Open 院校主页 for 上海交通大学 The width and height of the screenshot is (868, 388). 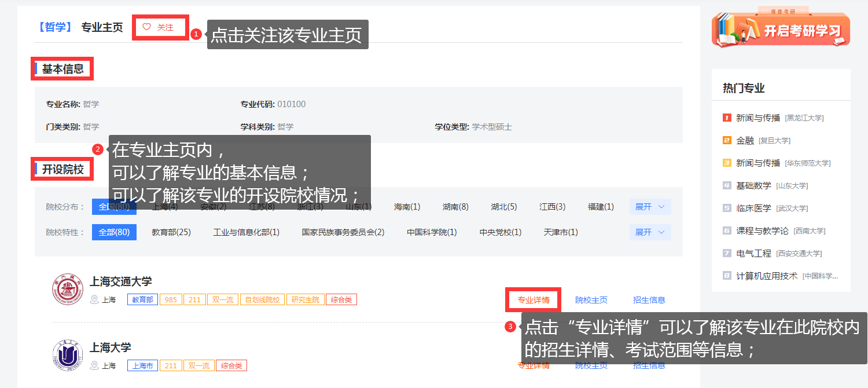click(591, 300)
